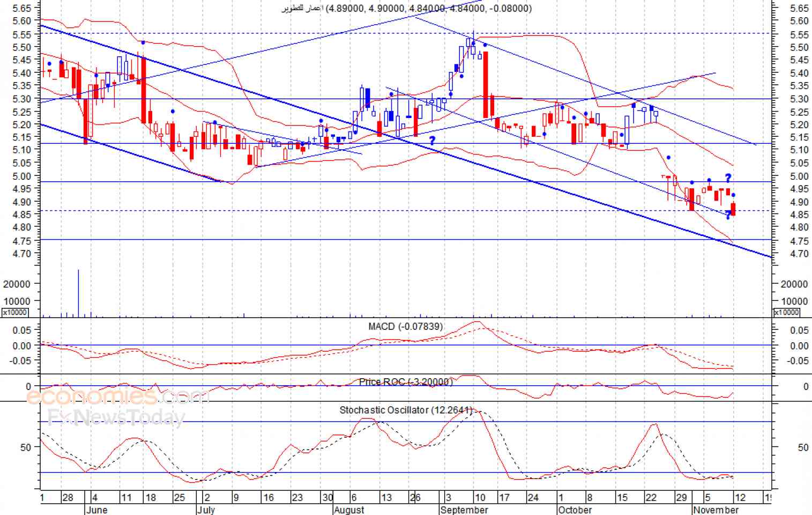Select the July month label
812x515 pixels.
[206, 510]
